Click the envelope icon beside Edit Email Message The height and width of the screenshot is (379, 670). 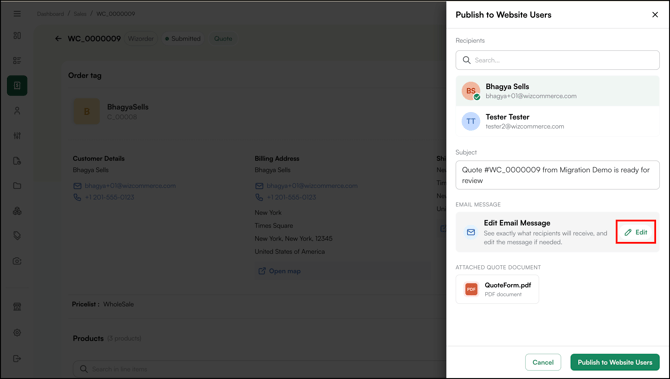coord(470,232)
